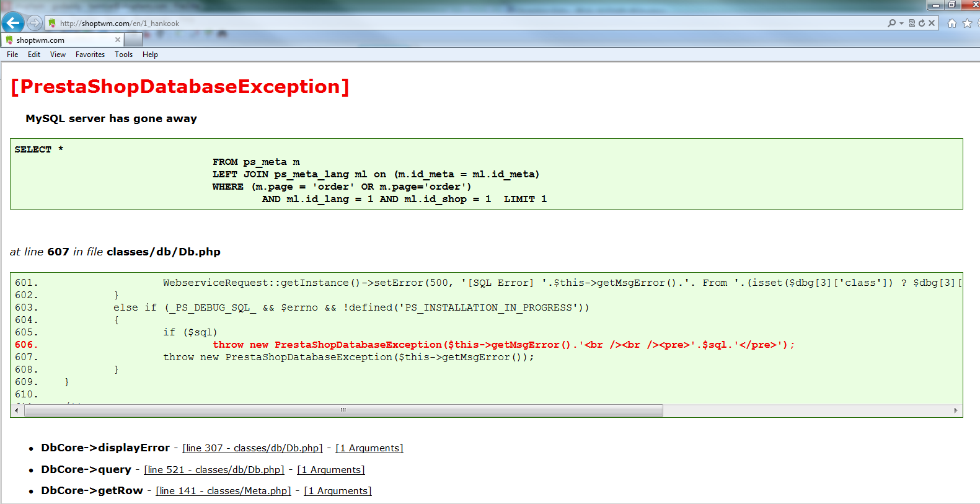Click the 'LEFT JOIN ps_meta_lang ml' line
The height and width of the screenshot is (504, 980).
pos(376,174)
